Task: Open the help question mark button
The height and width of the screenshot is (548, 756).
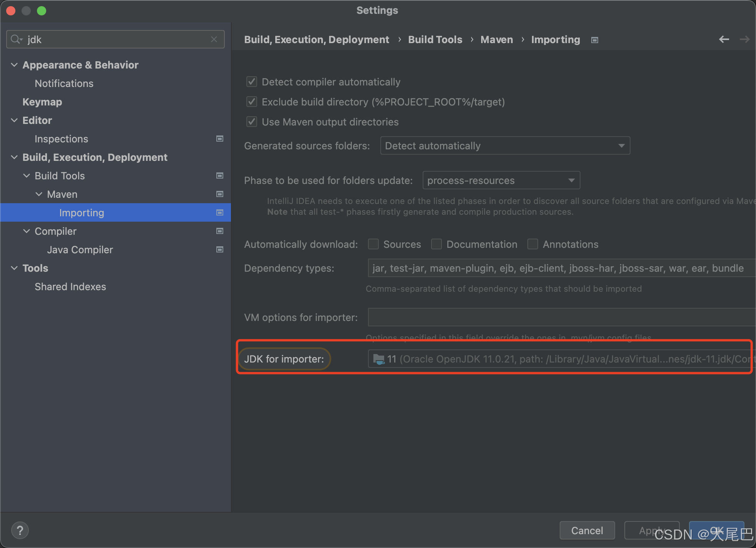Action: 20,530
